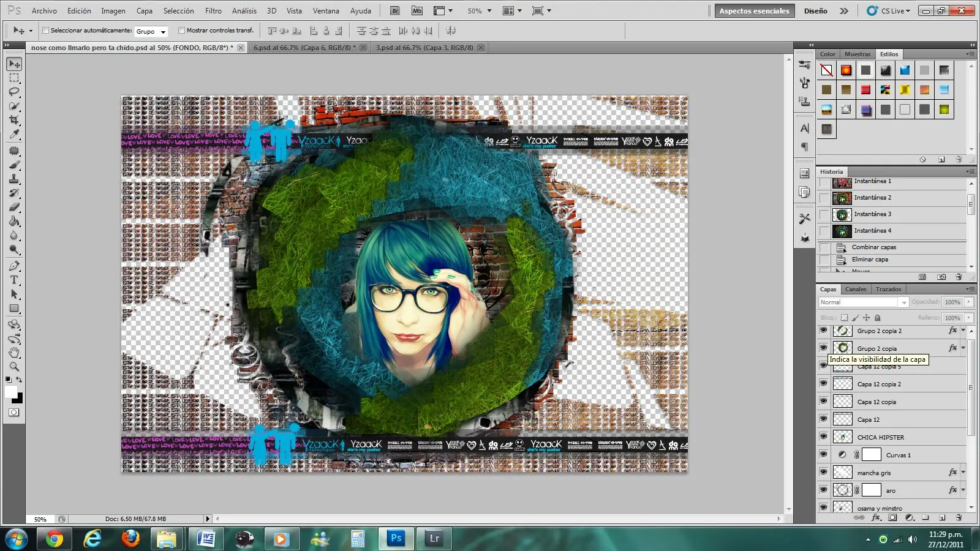Open the Windows Start button

[x=15, y=539]
